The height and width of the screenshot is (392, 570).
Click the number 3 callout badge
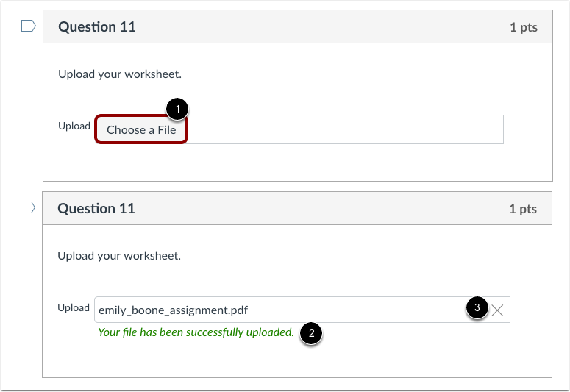tap(477, 307)
